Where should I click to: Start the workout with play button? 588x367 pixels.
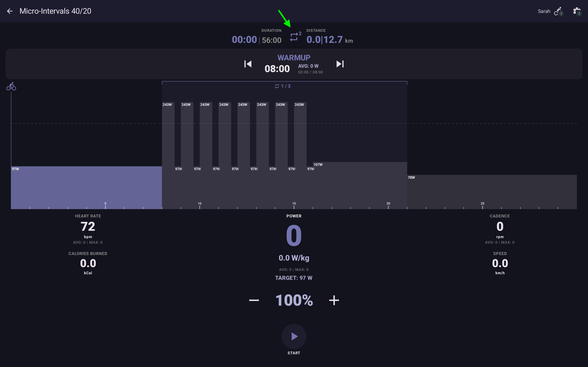(x=294, y=336)
